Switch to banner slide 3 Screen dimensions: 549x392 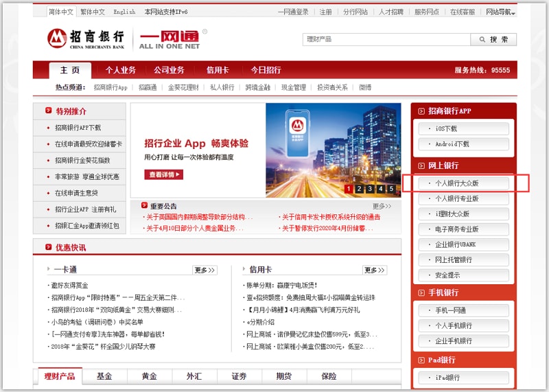coord(370,189)
